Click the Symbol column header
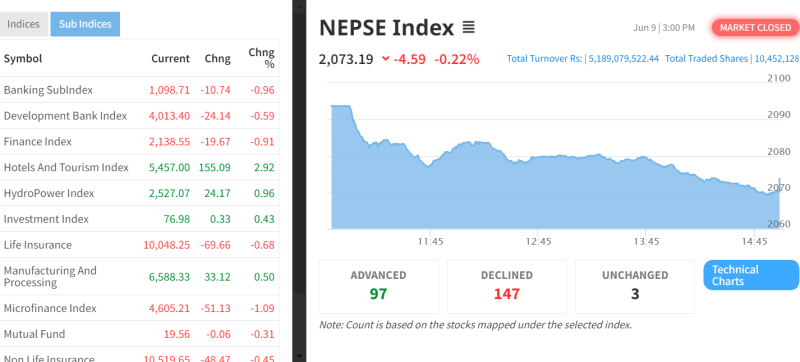The image size is (800, 362). click(23, 59)
